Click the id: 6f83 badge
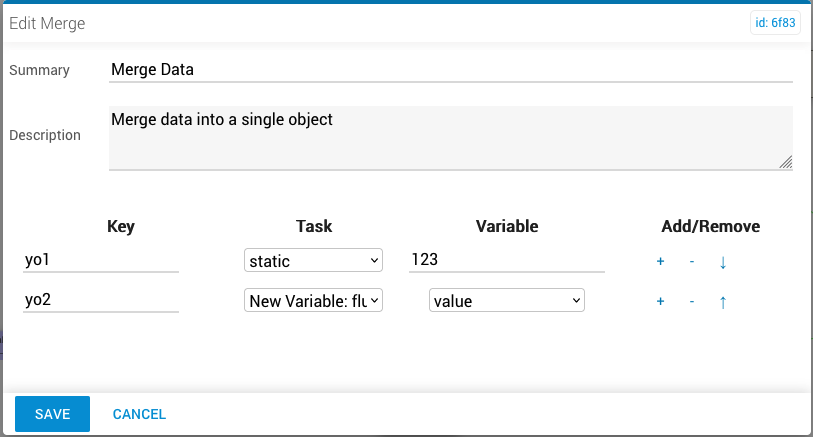813x437 pixels. [x=775, y=23]
